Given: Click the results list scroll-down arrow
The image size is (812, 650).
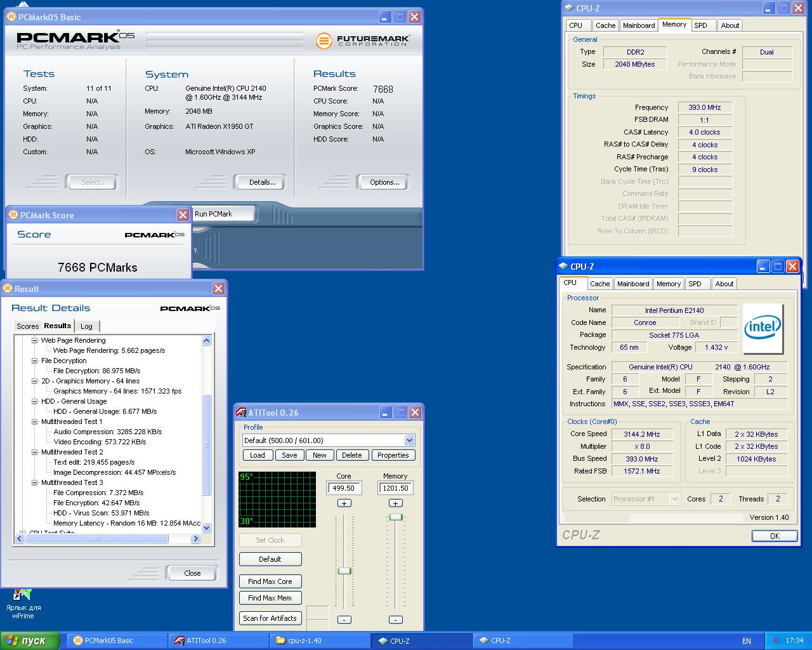Looking at the screenshot, I should coord(206,527).
